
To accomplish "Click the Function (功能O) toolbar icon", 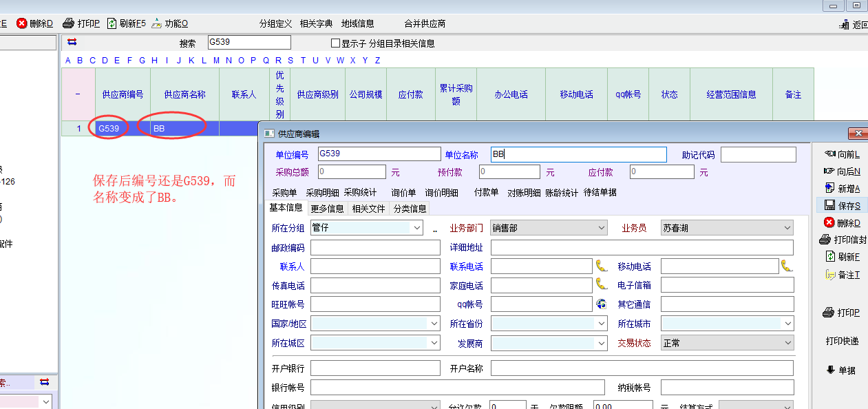I will 157,23.
